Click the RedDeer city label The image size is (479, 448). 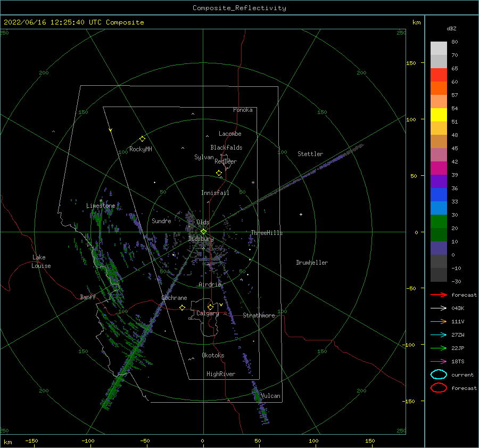226,161
